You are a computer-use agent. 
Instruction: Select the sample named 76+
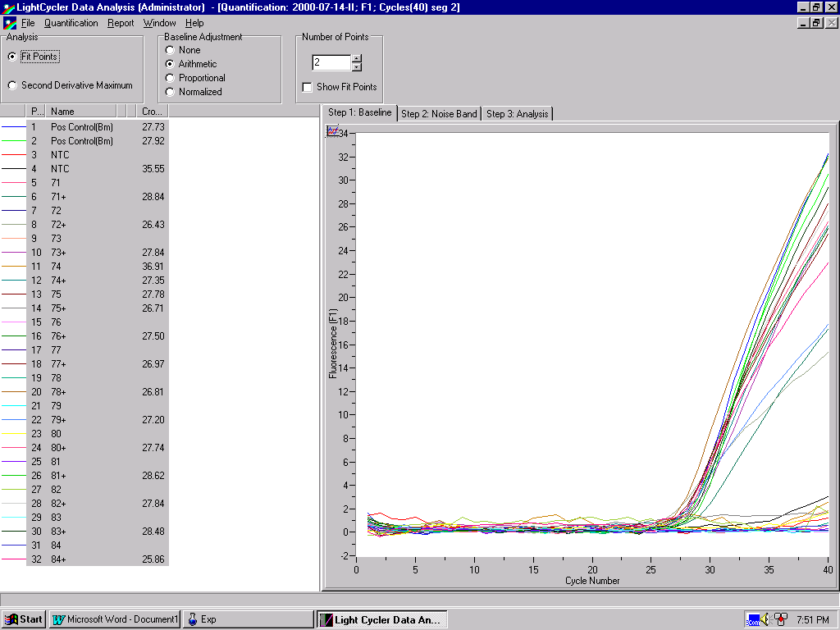tap(98, 336)
